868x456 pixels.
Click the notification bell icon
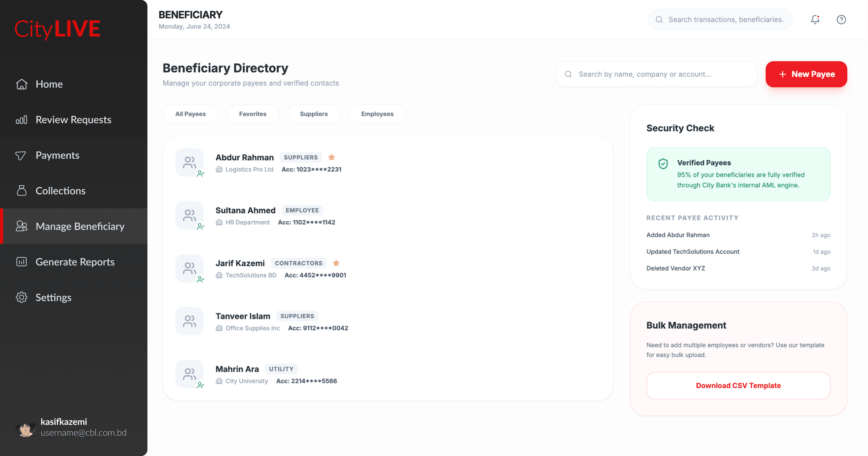tap(815, 20)
